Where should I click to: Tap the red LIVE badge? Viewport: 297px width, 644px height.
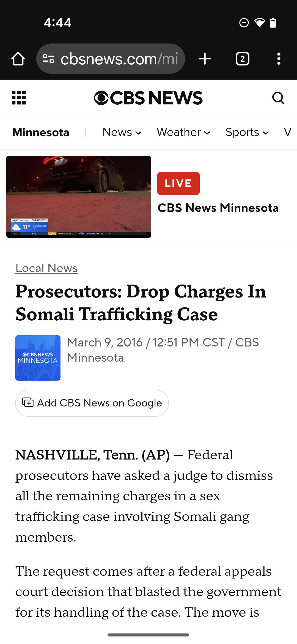pyautogui.click(x=178, y=183)
